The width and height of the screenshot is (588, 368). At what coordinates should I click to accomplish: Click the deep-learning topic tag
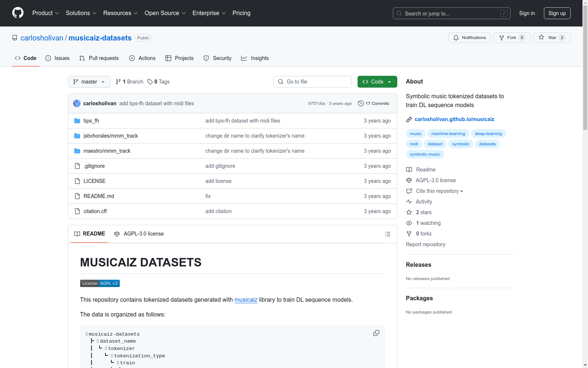coord(488,134)
